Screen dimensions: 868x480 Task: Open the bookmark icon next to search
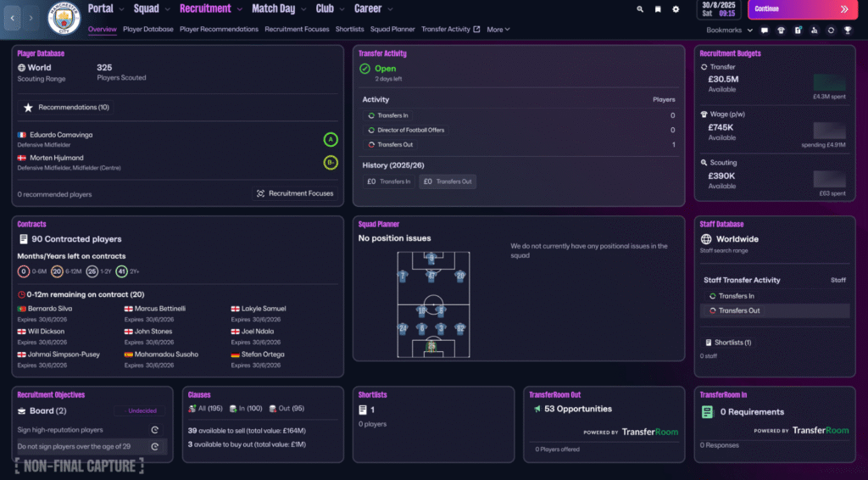[658, 9]
